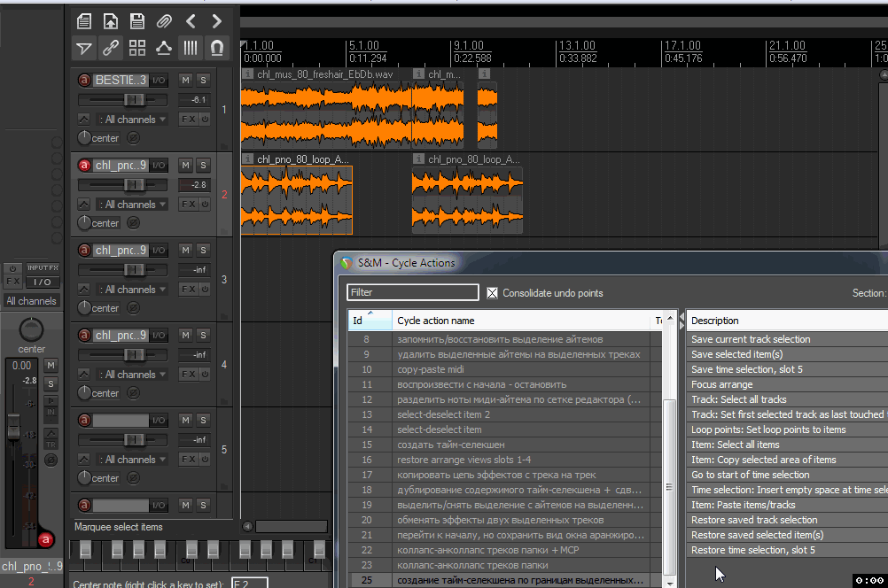Open track 2 All channels input dropdown
This screenshot has width=888, height=588.
(131, 205)
